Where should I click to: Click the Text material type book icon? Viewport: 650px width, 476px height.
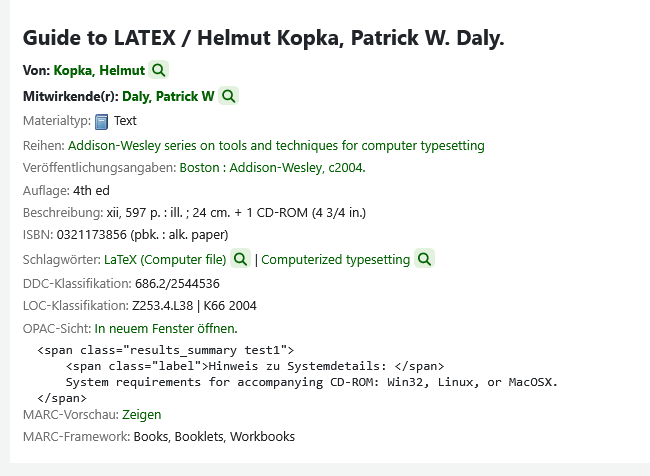click(x=101, y=122)
